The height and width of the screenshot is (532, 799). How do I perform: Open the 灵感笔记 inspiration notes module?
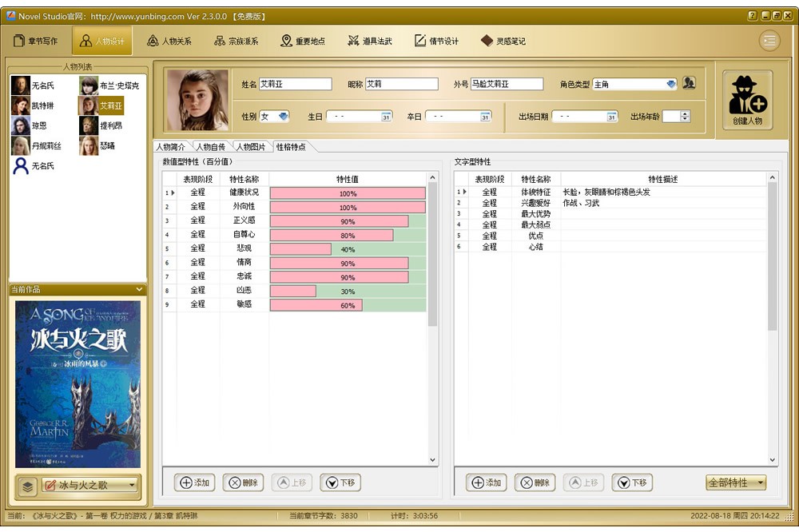click(503, 41)
